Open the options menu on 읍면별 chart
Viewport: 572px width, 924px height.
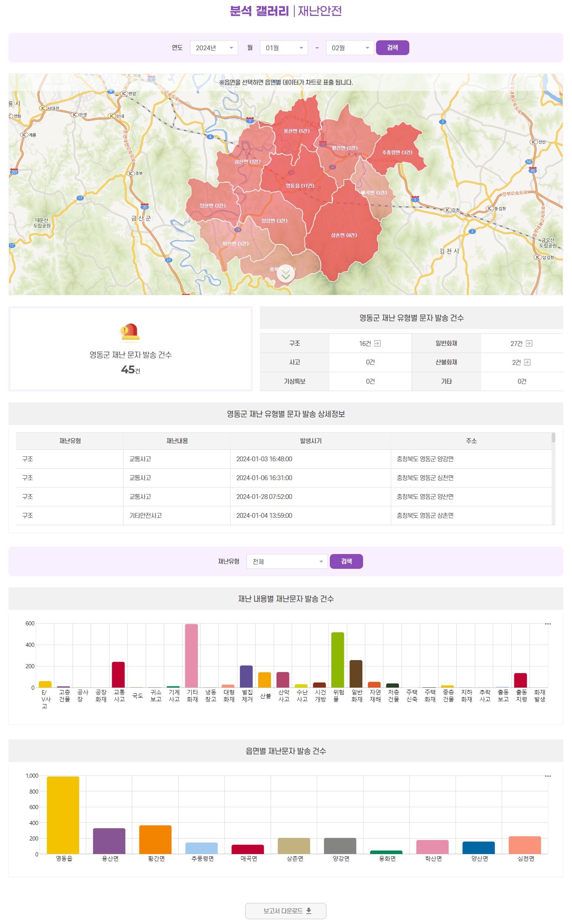tap(547, 776)
